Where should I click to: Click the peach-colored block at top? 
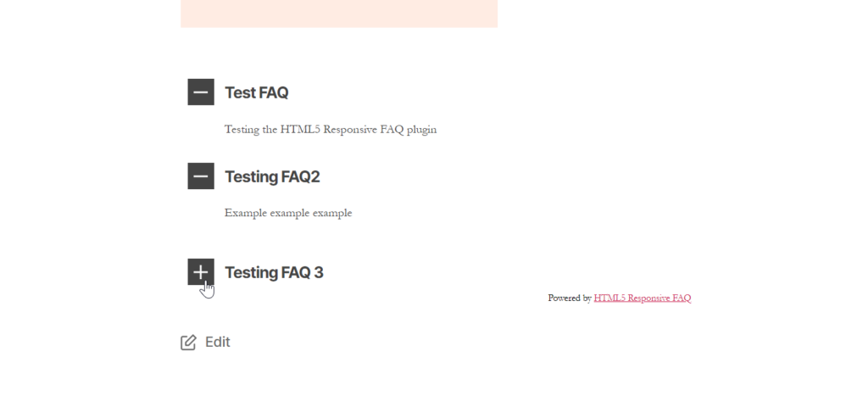339,13
